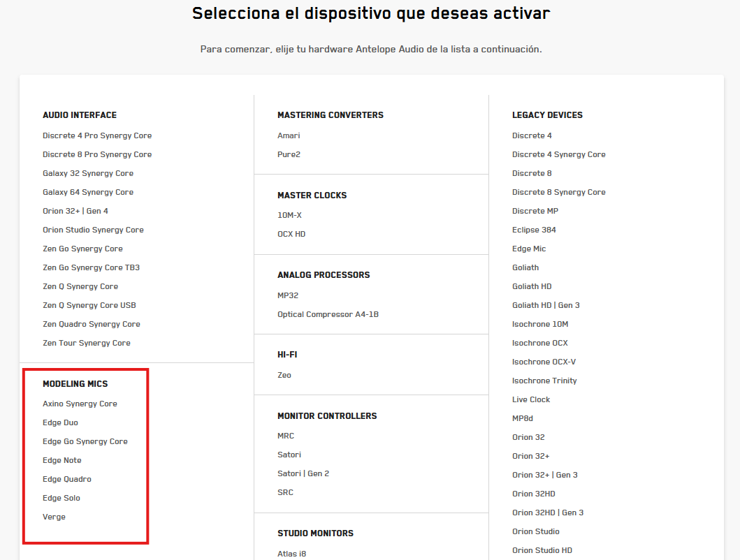740x560 pixels.
Task: Select Axino Synergy Core microphone
Action: [80, 404]
